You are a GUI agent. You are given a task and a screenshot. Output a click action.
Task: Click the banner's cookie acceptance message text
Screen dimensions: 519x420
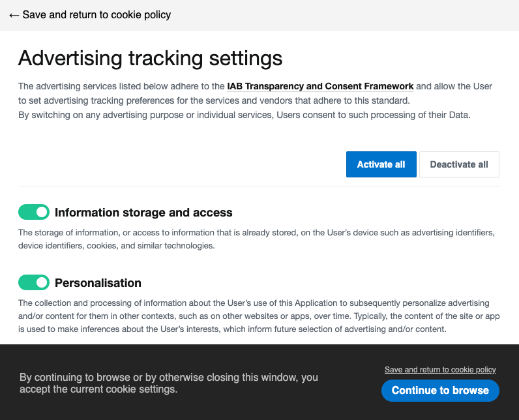click(168, 383)
